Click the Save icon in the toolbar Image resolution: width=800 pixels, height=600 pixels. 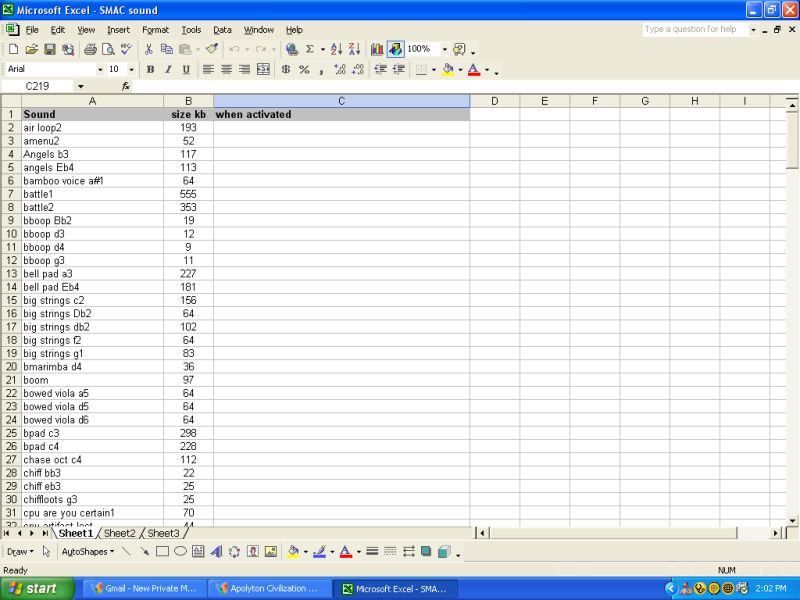click(50, 49)
